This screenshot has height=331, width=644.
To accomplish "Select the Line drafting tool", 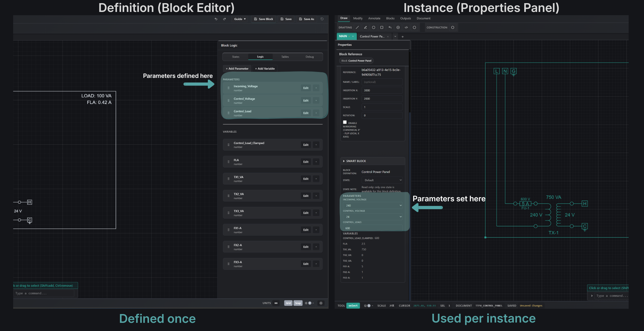I will point(357,28).
